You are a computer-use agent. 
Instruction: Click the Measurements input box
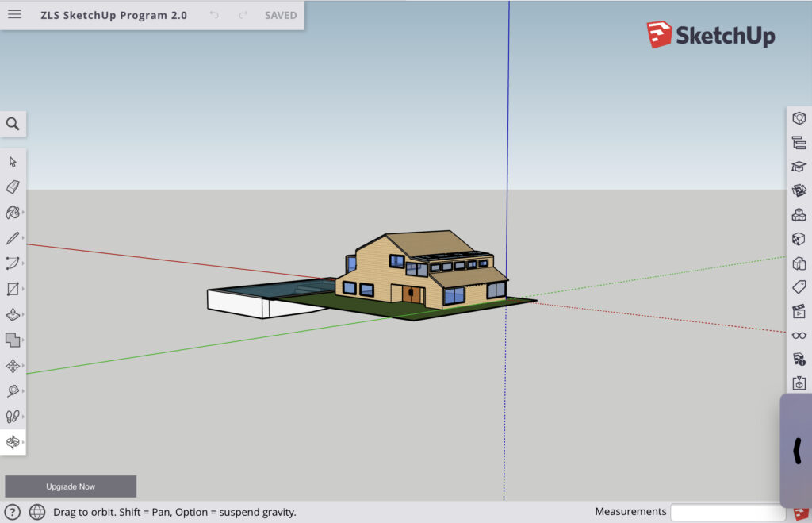click(x=727, y=512)
